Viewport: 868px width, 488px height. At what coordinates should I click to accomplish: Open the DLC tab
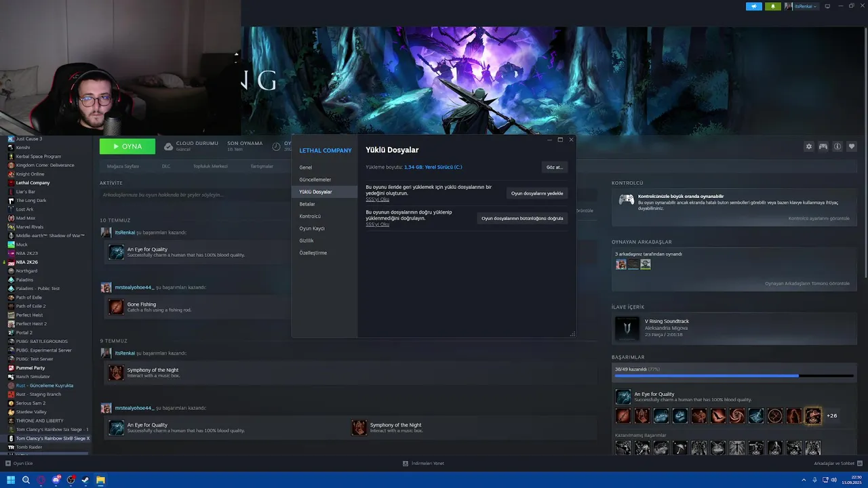(166, 166)
